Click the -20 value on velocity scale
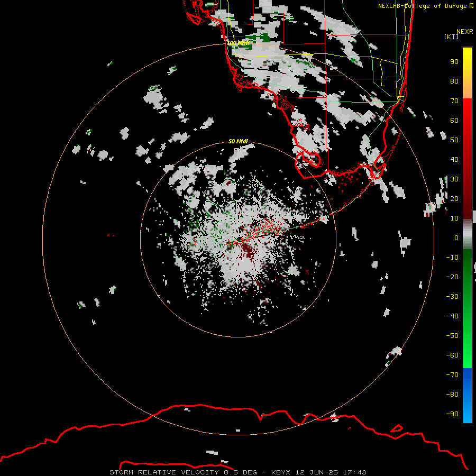Image resolution: width=476 pixels, height=476 pixels. point(452,277)
